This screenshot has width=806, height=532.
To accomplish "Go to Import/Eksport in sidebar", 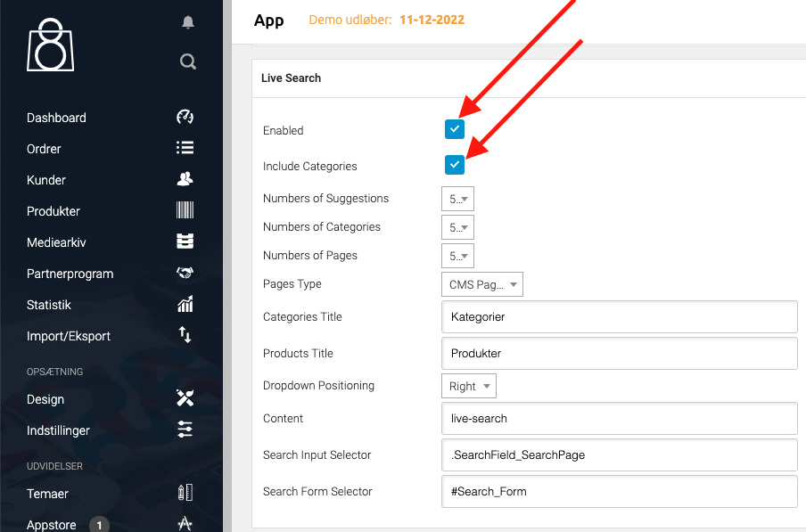I will click(x=69, y=336).
